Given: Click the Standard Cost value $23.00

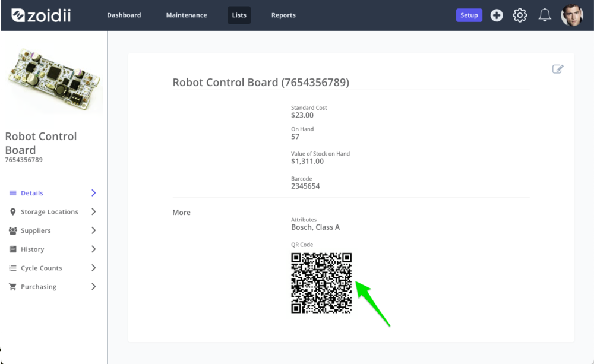Looking at the screenshot, I should [x=302, y=115].
